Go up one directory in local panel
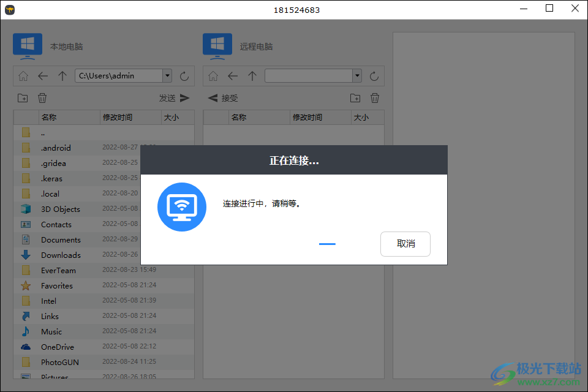588x392 pixels. tap(62, 76)
